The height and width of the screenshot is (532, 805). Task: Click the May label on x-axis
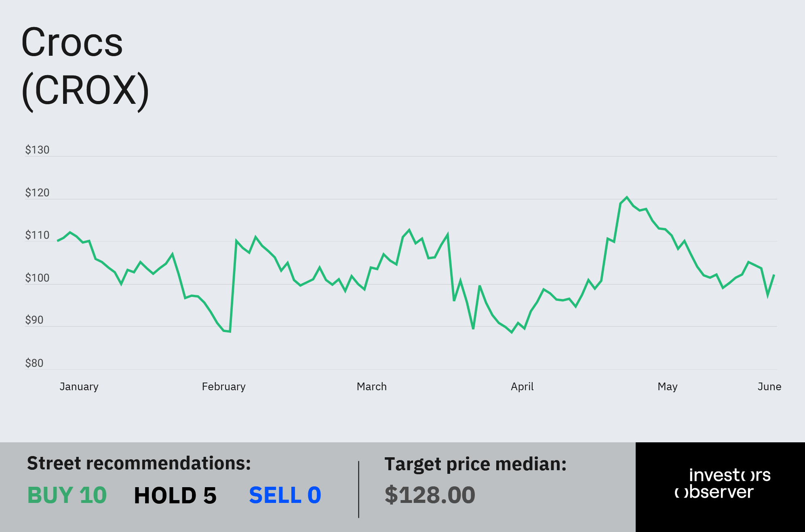pos(667,387)
